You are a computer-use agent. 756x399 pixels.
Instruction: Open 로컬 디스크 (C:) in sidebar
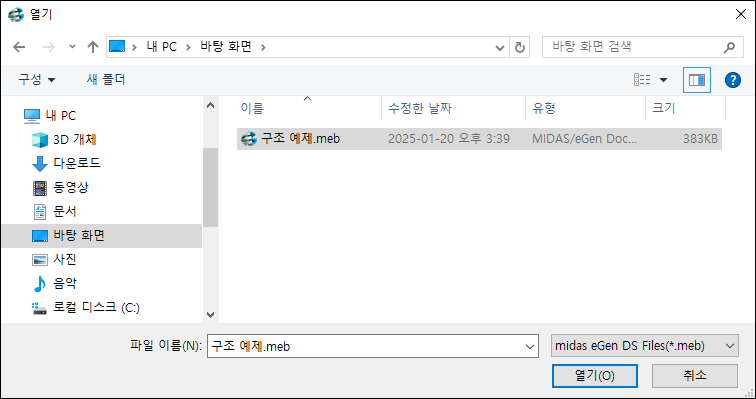point(86,307)
